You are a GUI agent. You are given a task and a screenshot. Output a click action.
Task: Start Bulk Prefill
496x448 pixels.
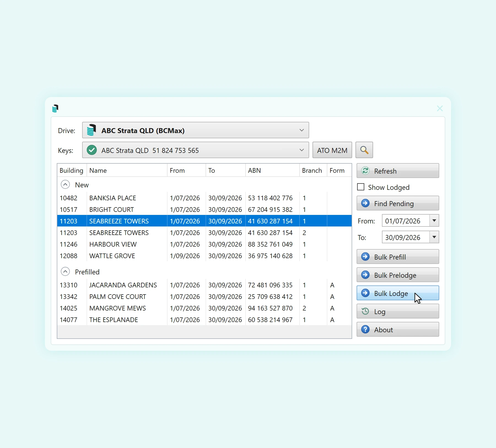coord(398,257)
